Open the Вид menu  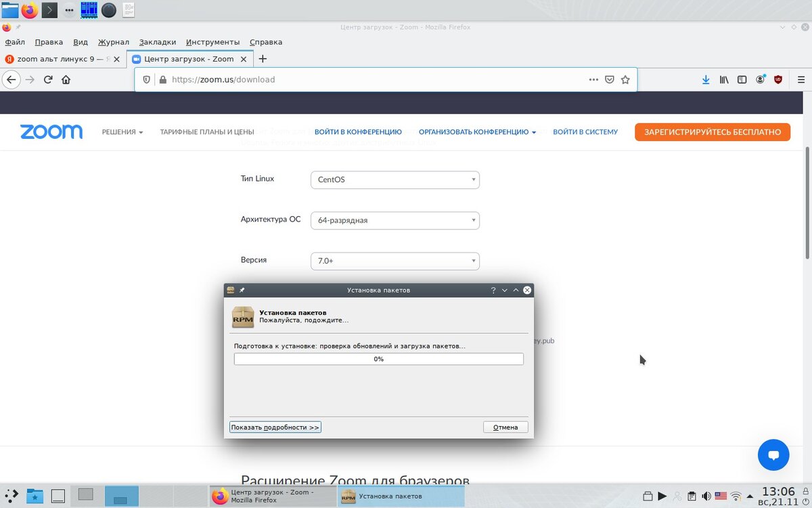(81, 42)
